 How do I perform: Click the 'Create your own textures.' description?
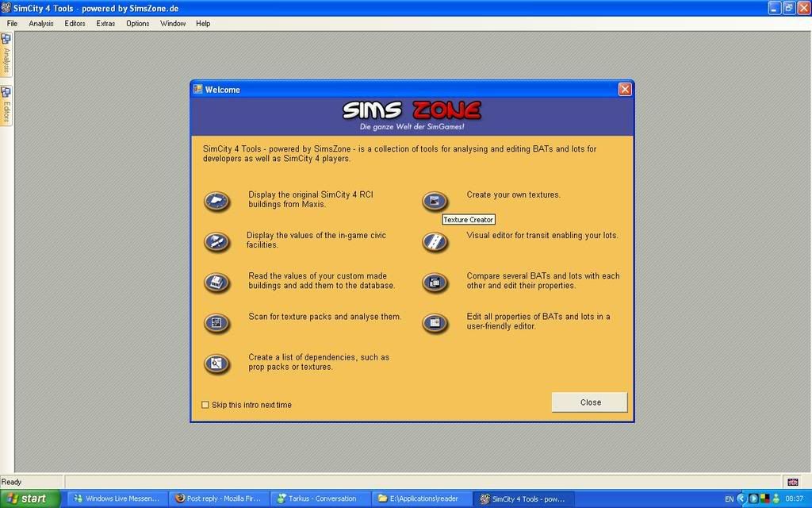513,195
